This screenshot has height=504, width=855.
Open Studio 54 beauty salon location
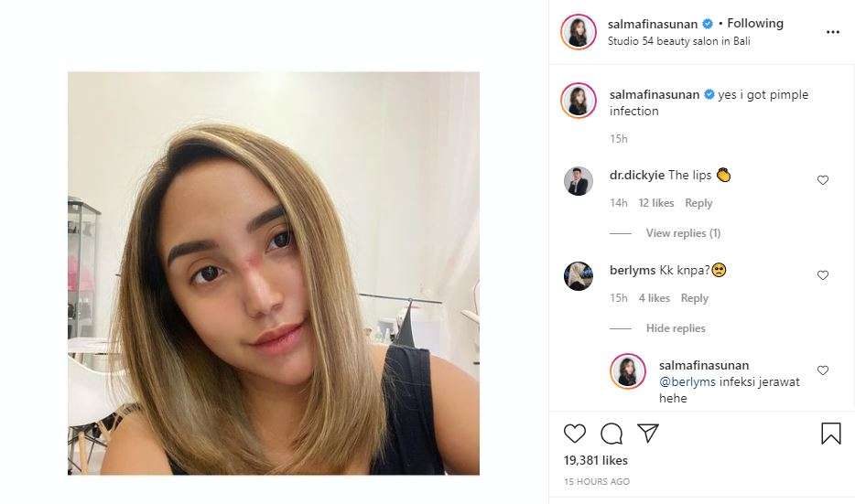(x=679, y=41)
